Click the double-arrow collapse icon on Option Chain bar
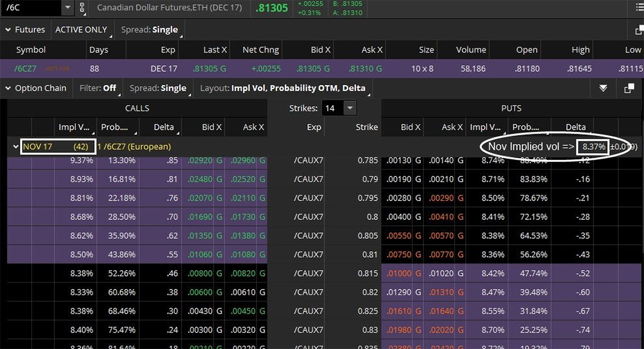The height and width of the screenshot is (349, 644). point(603,88)
